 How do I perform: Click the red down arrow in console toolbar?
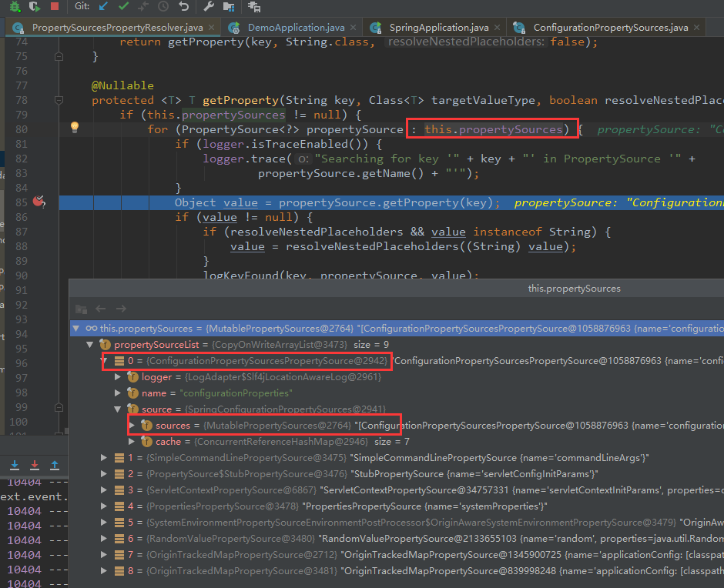point(35,465)
